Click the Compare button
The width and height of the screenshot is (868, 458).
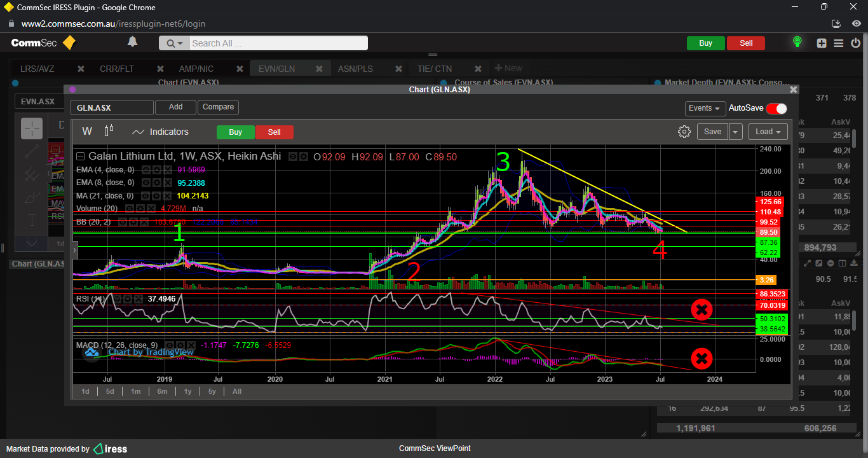[x=218, y=108]
